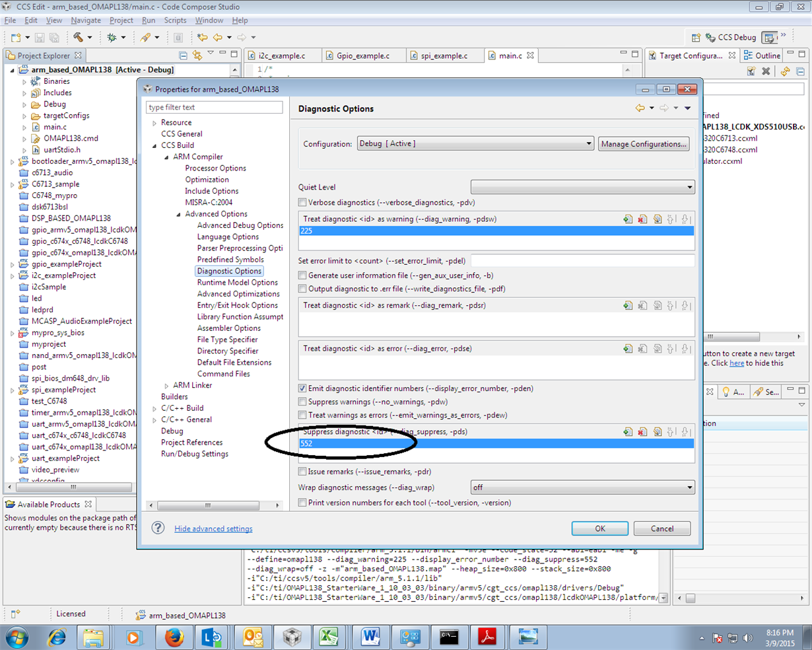Switch to the Outline tab
Viewport: 812px width, 650px height.
(x=762, y=55)
